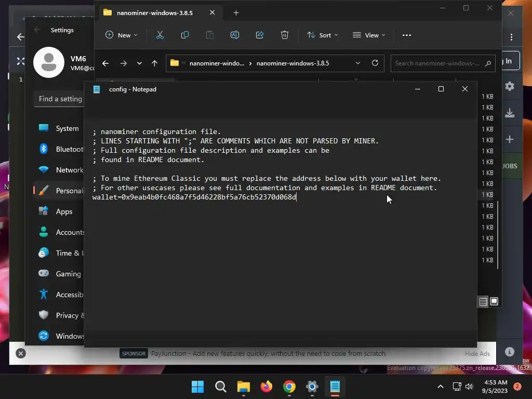Image resolution: width=532 pixels, height=399 pixels.
Task: Minimize the config Notepad window
Action: tap(418, 89)
